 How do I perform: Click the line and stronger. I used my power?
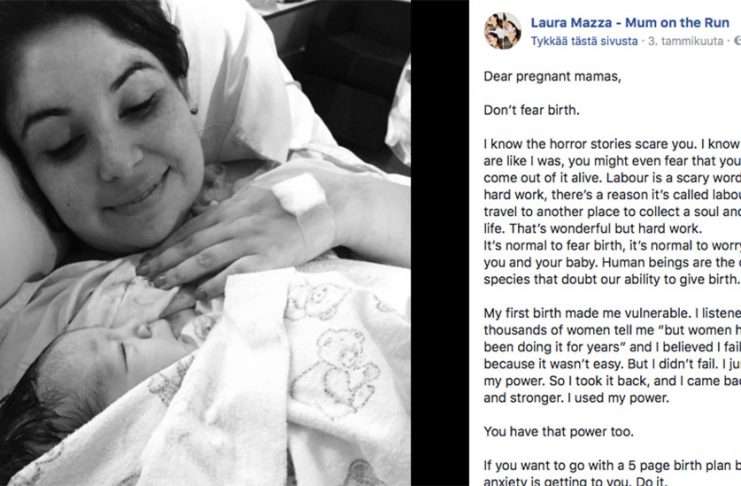pos(577,398)
